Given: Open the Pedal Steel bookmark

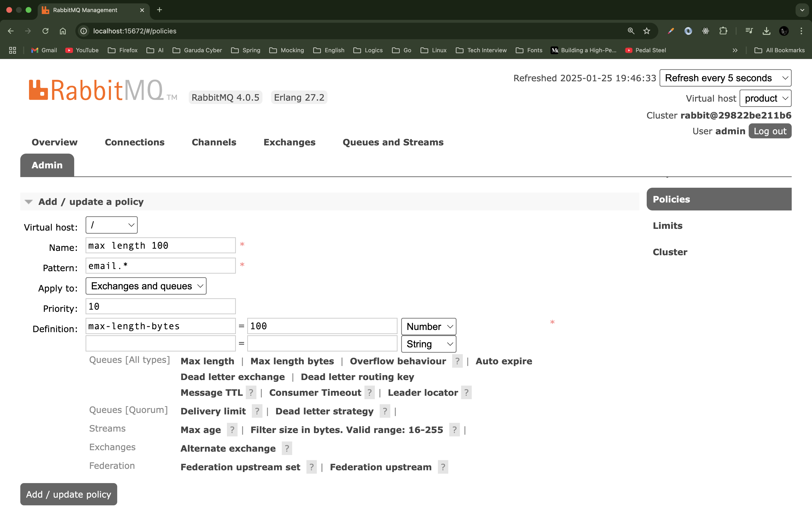Looking at the screenshot, I should pyautogui.click(x=645, y=50).
